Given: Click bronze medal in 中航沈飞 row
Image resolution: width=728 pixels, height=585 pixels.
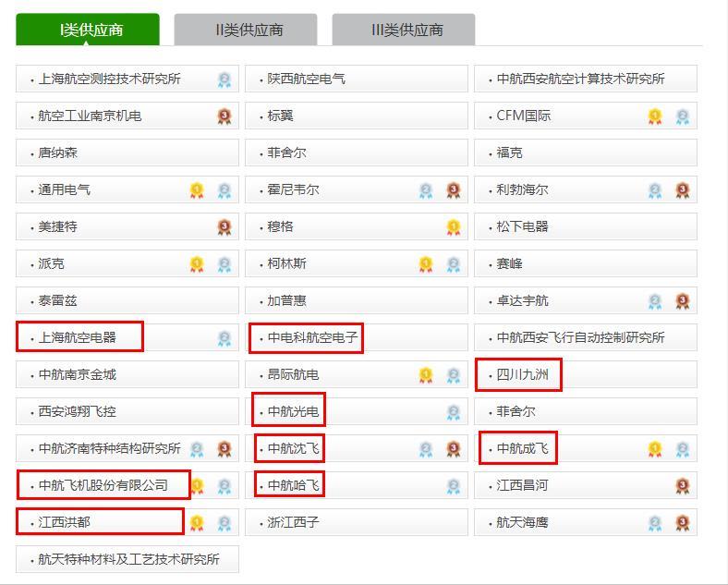Looking at the screenshot, I should pos(454,449).
